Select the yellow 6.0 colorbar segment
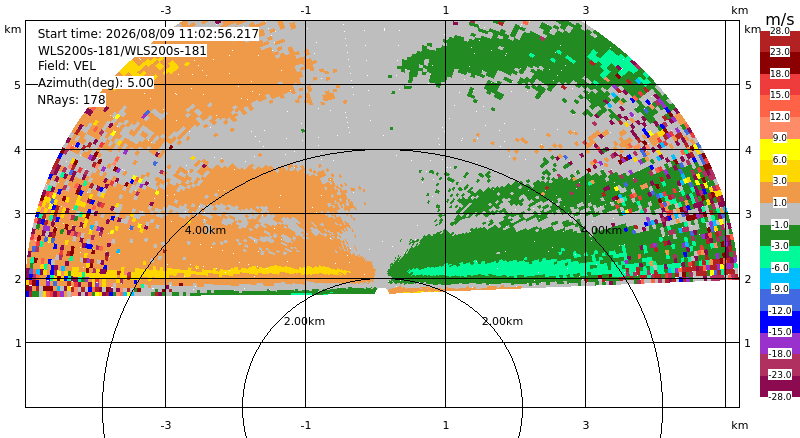 click(780, 150)
